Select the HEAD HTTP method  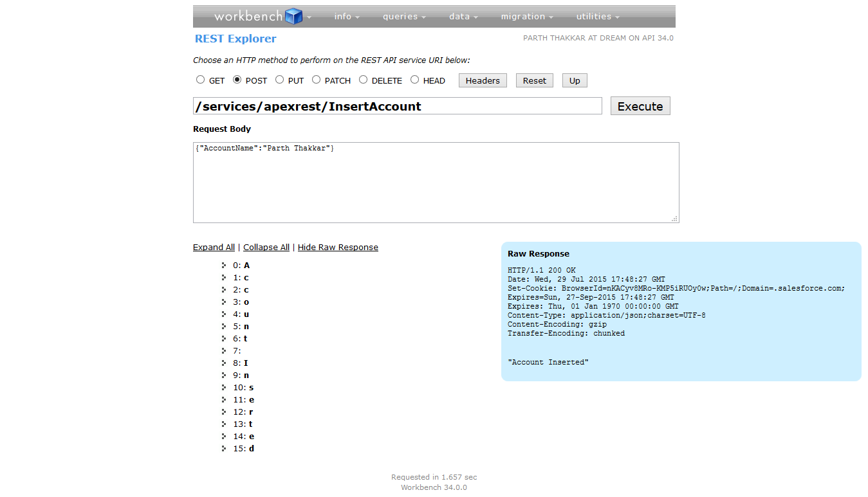414,80
